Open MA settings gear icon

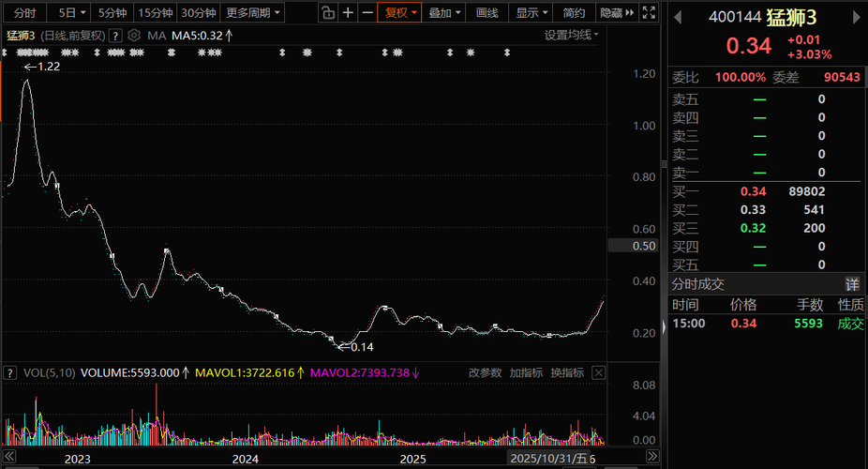tap(133, 36)
